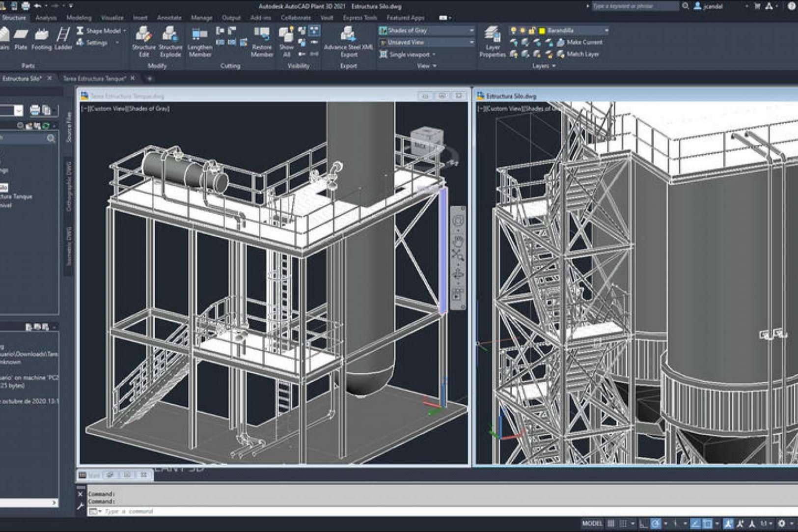Image resolution: width=798 pixels, height=532 pixels.
Task: Toggle layer on/off lightbulb for Barandilla
Action: 514,30
